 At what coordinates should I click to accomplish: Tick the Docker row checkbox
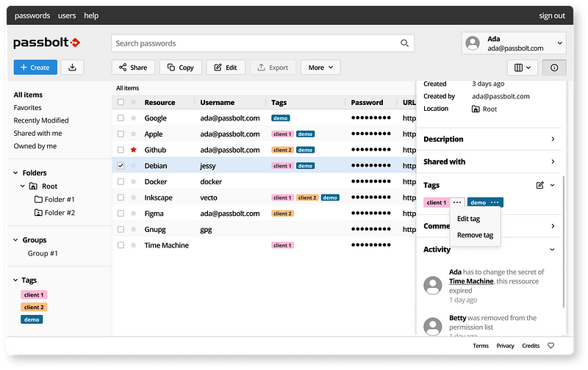click(x=121, y=181)
